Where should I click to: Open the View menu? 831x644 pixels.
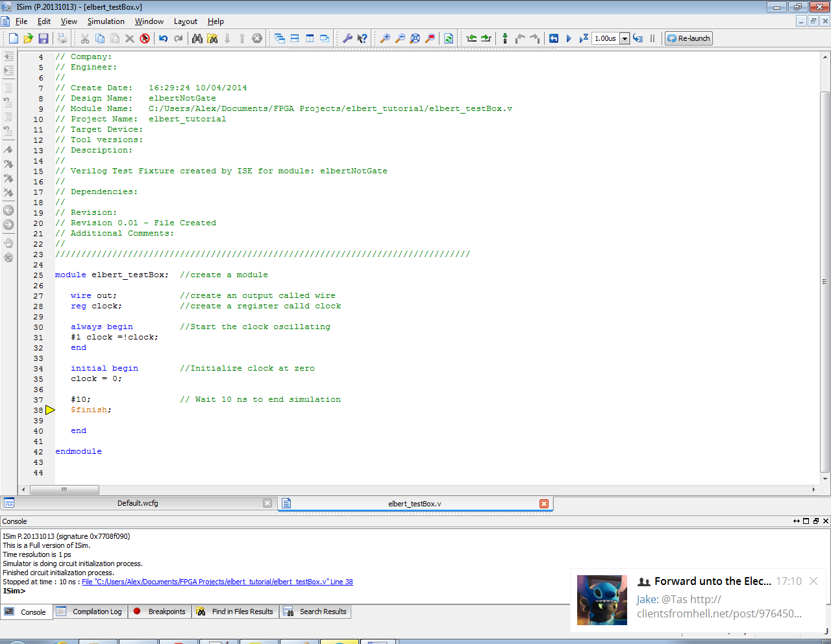[x=69, y=21]
